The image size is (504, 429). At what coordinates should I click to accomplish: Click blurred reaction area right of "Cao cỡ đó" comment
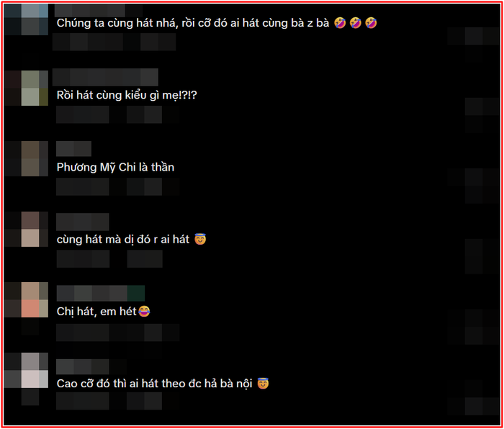pyautogui.click(x=473, y=397)
